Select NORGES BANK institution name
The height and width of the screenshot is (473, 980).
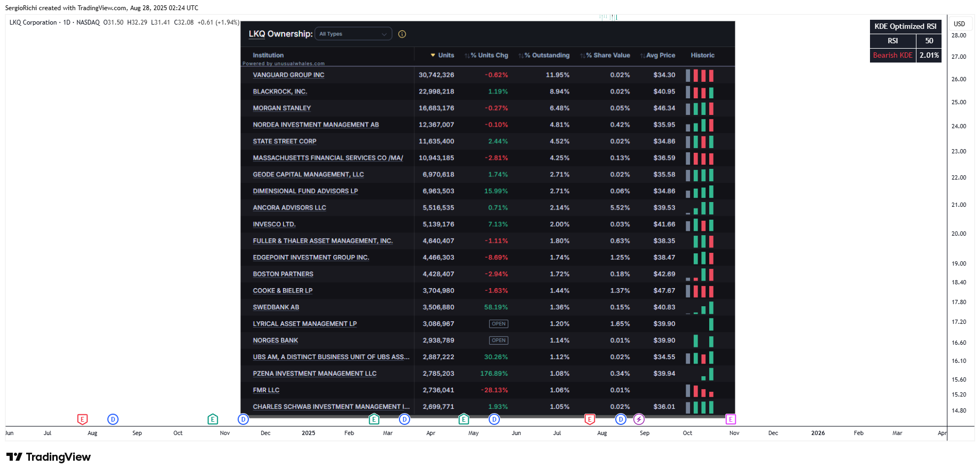(276, 340)
